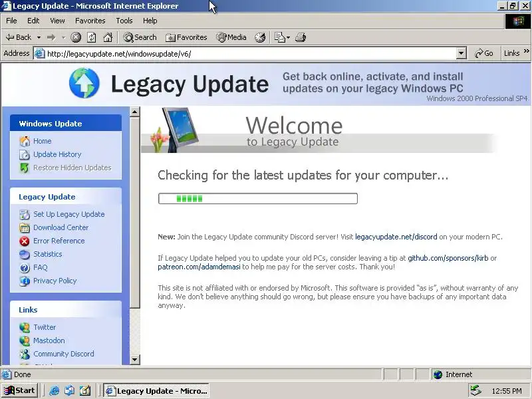Launch Outlook Express from Quick Launch
This screenshot has width=532, height=399.
coord(70,391)
